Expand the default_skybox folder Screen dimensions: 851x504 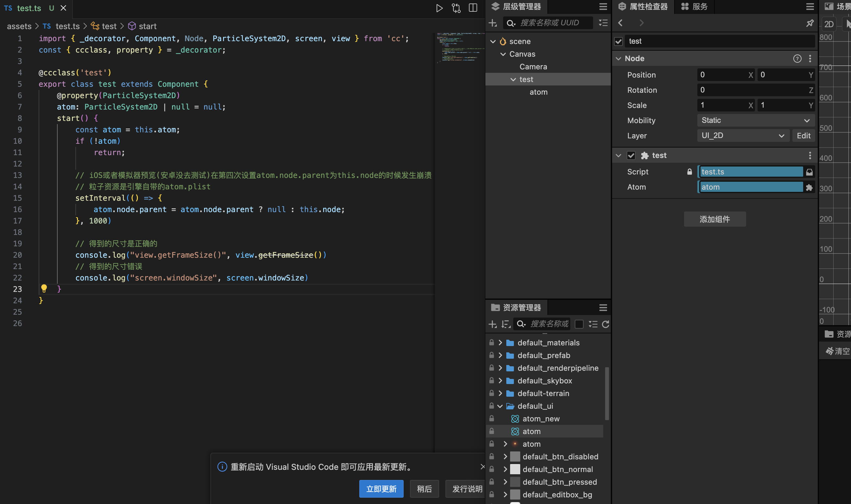point(500,381)
